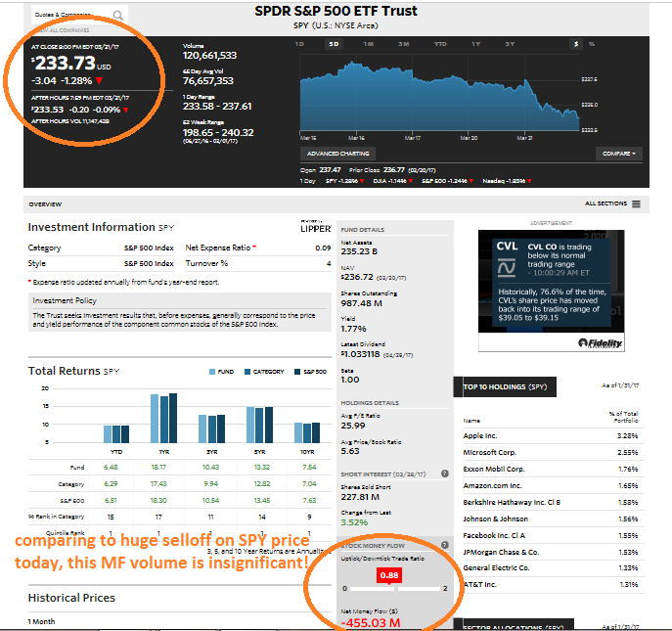672x631 pixels.
Task: Click the 1.77% yield value
Action: 353,329
